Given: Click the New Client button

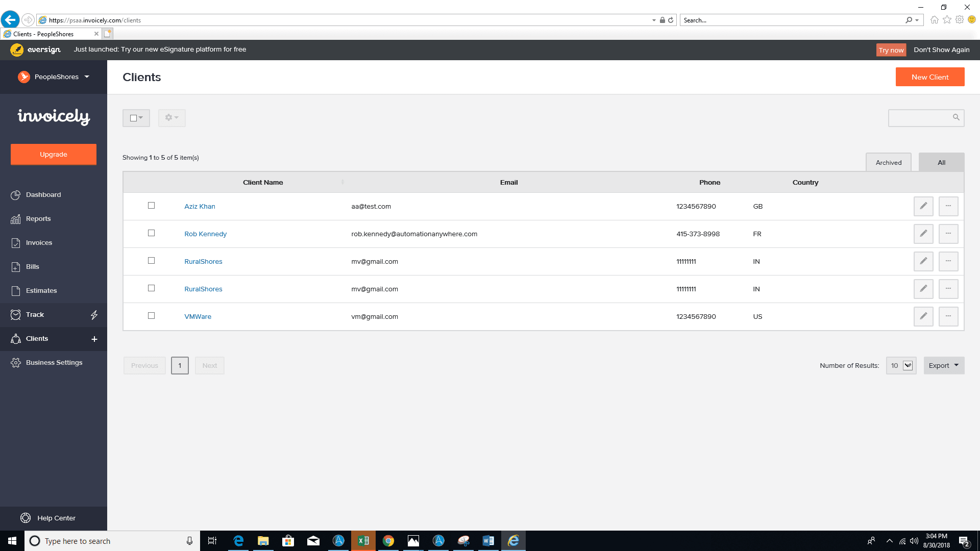Looking at the screenshot, I should click(930, 77).
